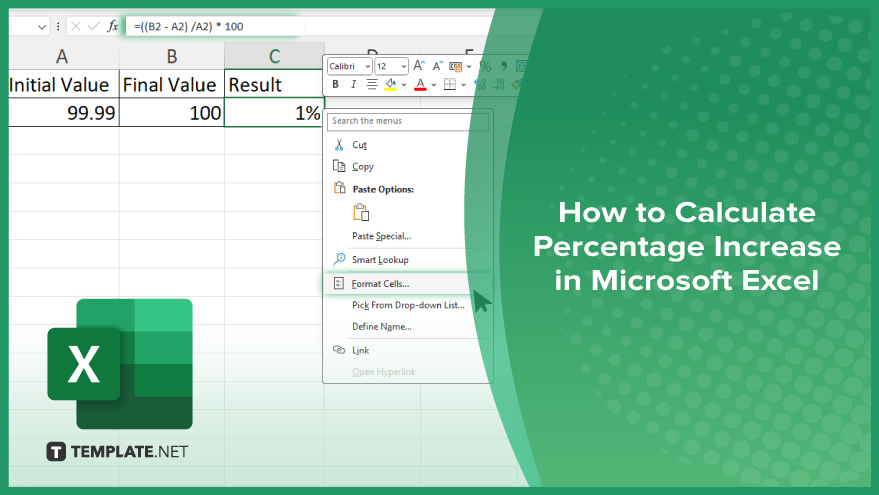Expand the fill color options arrow

(404, 85)
